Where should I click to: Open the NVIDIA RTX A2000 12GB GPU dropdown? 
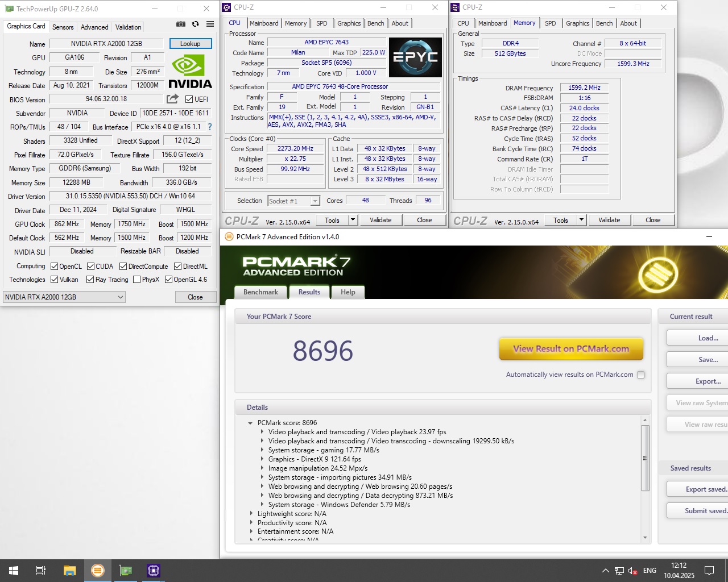pyautogui.click(x=64, y=297)
